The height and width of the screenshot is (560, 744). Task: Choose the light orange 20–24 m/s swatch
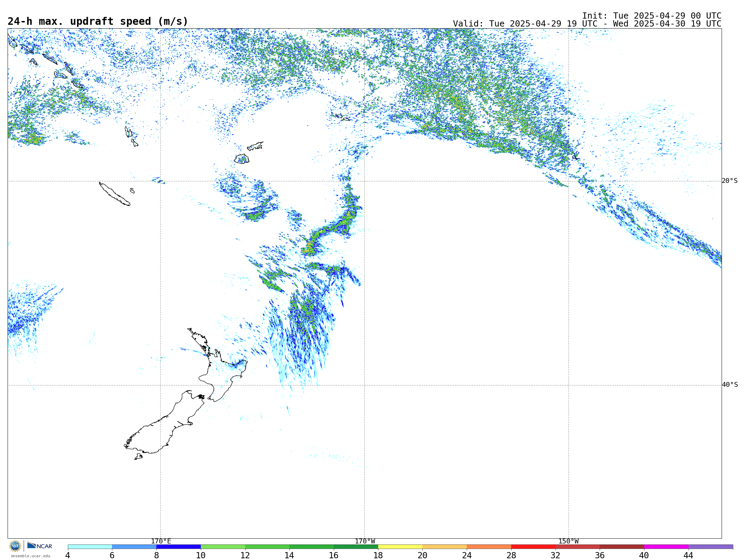(x=445, y=547)
